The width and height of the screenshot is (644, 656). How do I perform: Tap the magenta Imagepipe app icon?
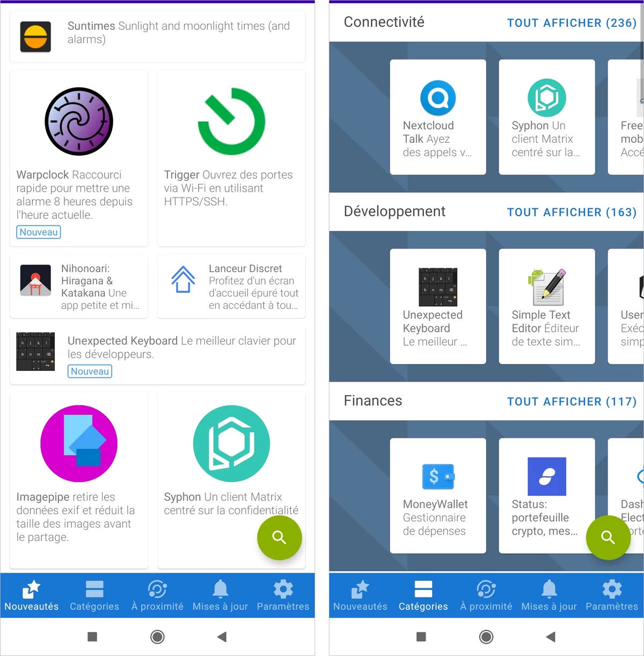pos(79,443)
